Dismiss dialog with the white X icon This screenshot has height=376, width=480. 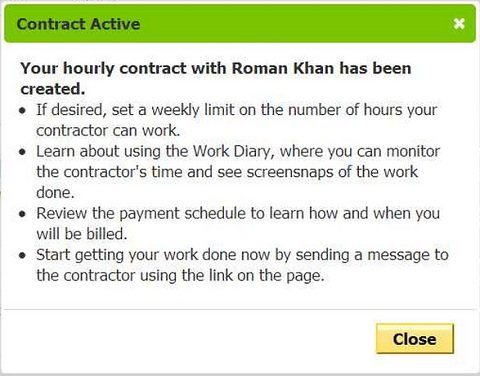459,24
